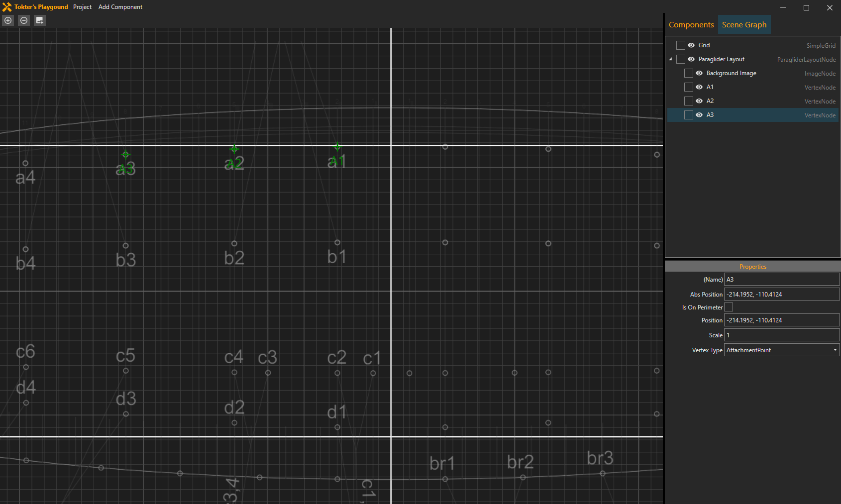
Task: Click the Tokter's Playground app logo
Action: click(7, 7)
